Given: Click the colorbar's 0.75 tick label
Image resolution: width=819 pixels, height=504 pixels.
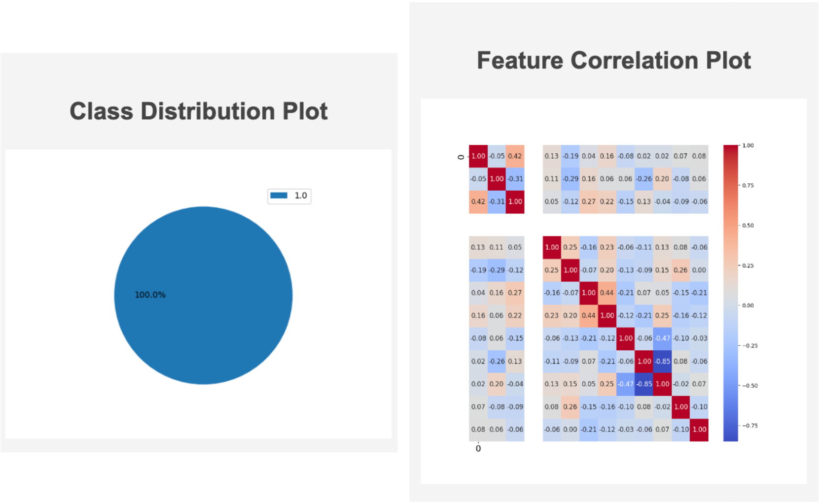Looking at the screenshot, I should tap(748, 185).
